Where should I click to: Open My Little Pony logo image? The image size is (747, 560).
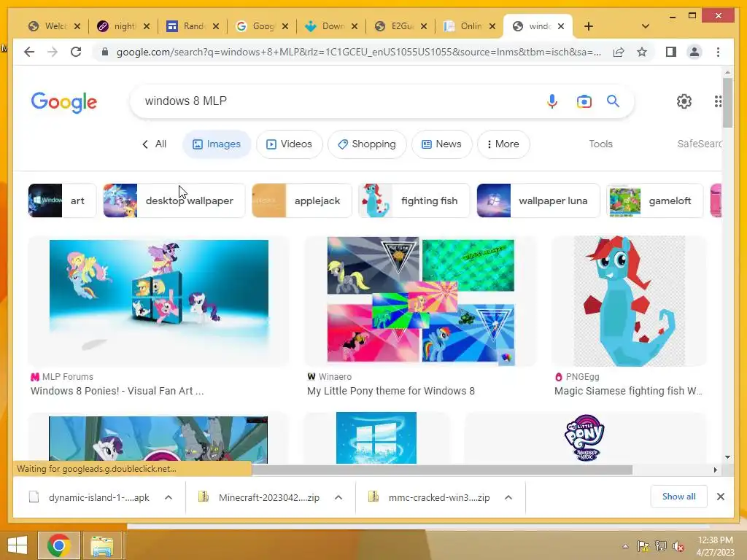pos(584,438)
